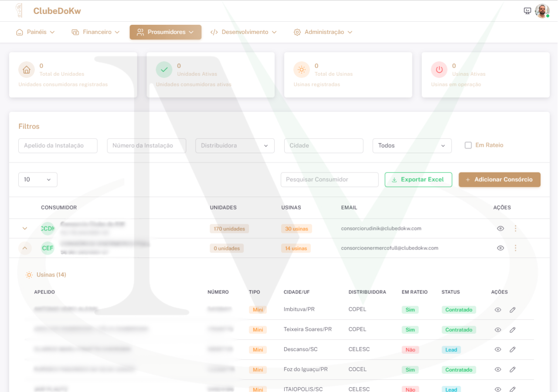The image size is (558, 392).
Task: Open the Administração menu
Action: point(323,32)
